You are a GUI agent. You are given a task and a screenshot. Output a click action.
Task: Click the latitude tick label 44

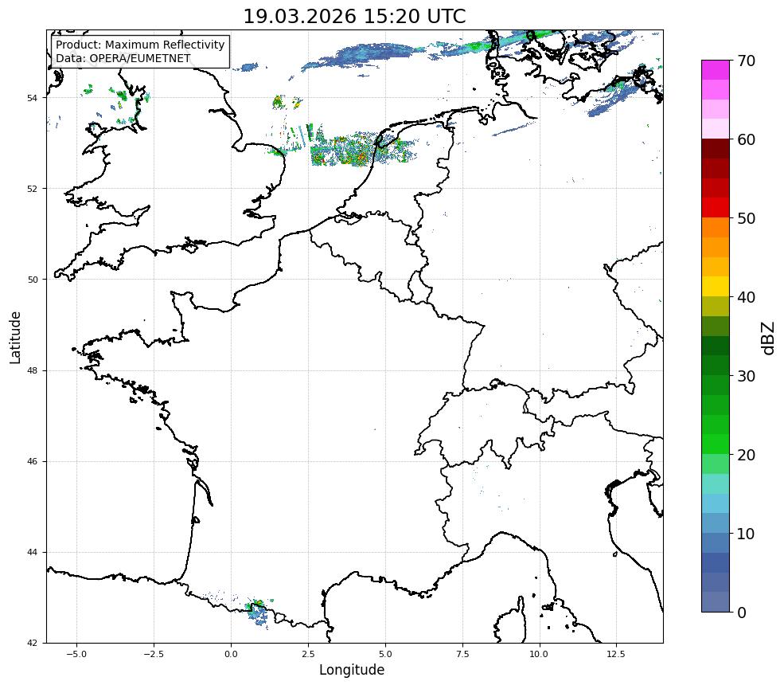32,553
